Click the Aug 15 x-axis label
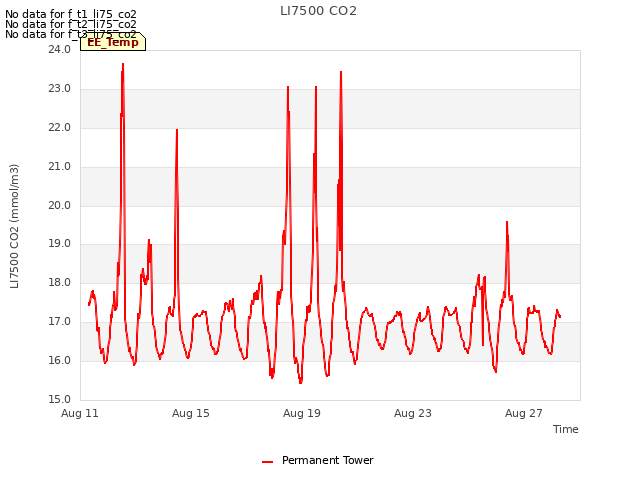Screen dimensions: 640x480 click(191, 413)
